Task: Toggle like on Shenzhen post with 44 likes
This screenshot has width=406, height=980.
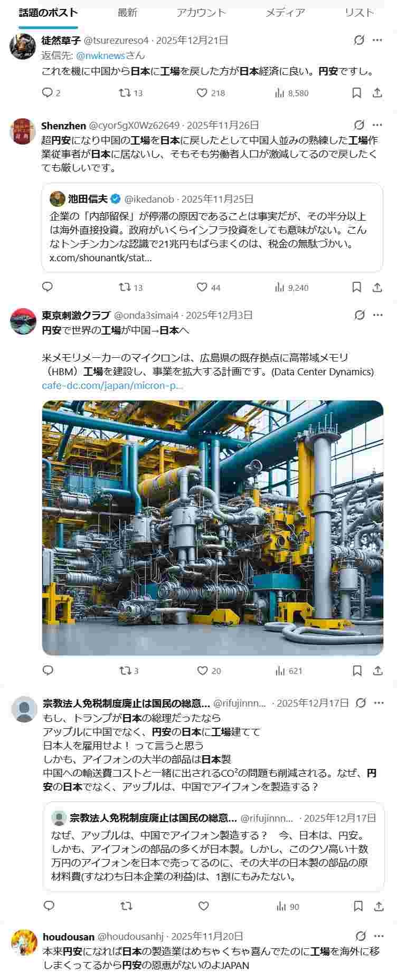Action: (x=209, y=287)
